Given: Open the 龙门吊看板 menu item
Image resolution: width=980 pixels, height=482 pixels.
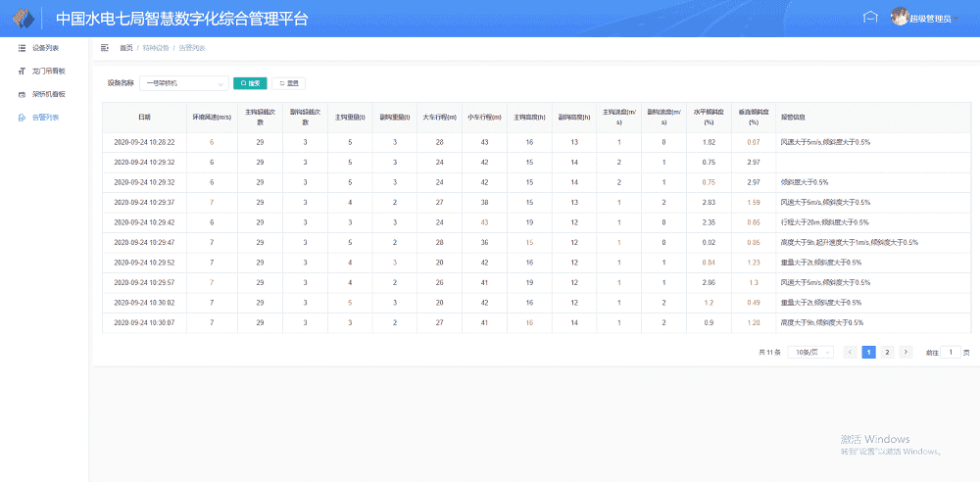Looking at the screenshot, I should [x=49, y=71].
